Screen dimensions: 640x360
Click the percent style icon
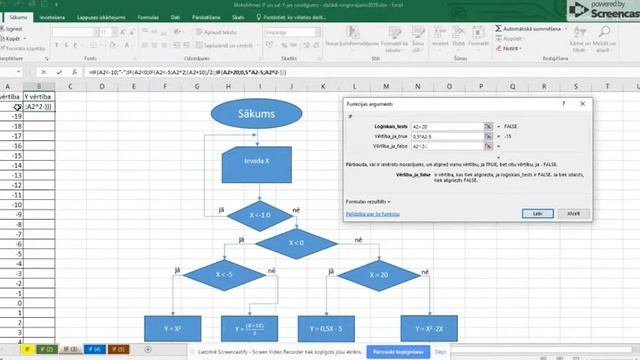click(x=284, y=45)
